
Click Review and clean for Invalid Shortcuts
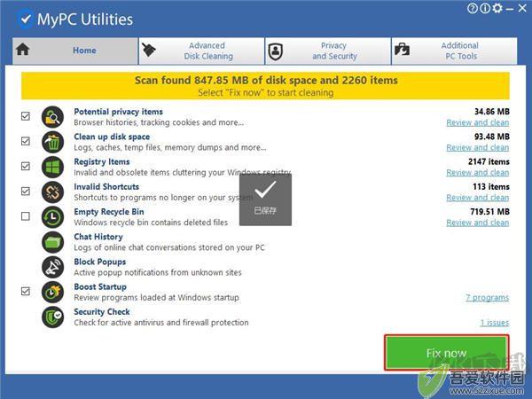(x=477, y=198)
